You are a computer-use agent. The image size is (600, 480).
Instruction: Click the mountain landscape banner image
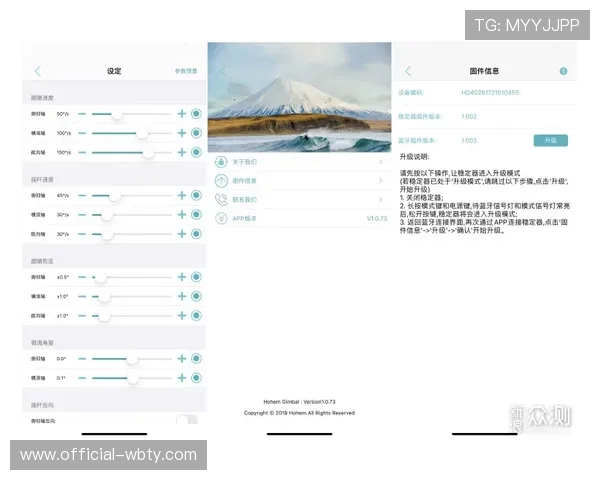click(x=299, y=97)
